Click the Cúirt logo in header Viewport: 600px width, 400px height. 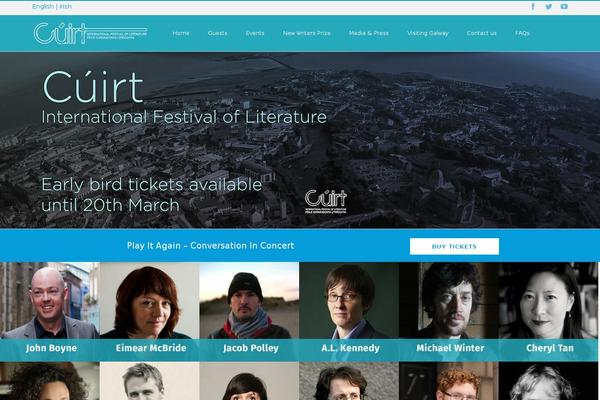point(90,33)
